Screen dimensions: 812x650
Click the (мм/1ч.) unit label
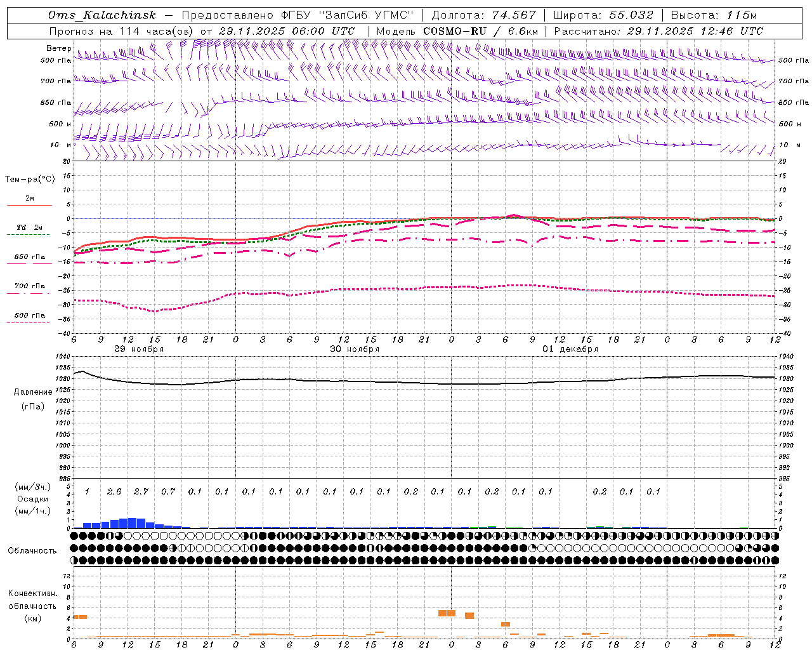[32, 511]
